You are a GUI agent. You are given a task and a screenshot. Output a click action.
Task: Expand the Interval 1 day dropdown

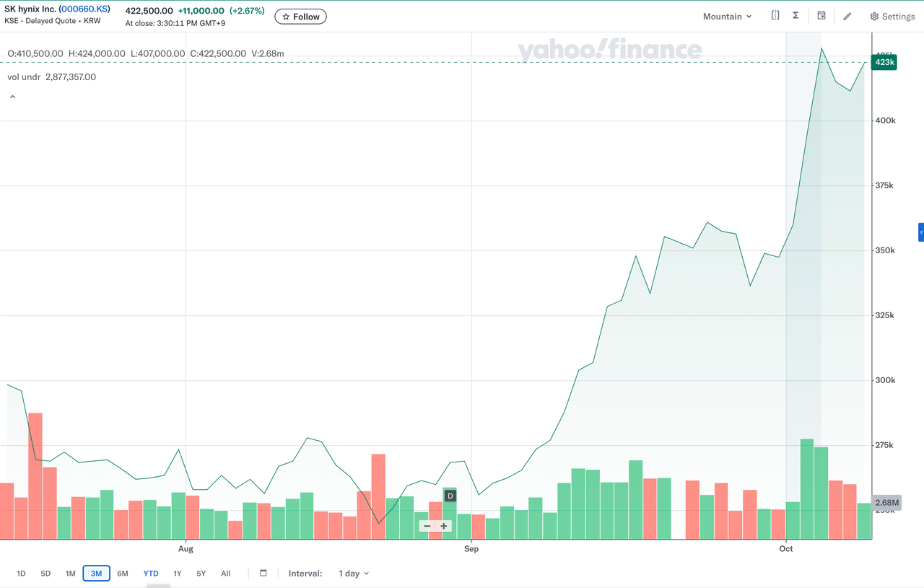pos(354,574)
